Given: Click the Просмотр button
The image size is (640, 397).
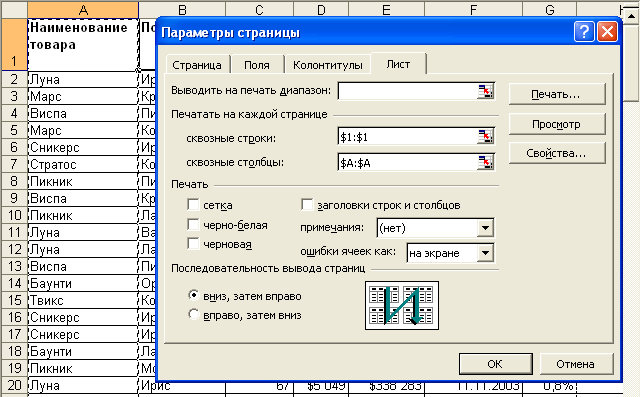Looking at the screenshot, I should click(x=557, y=124).
